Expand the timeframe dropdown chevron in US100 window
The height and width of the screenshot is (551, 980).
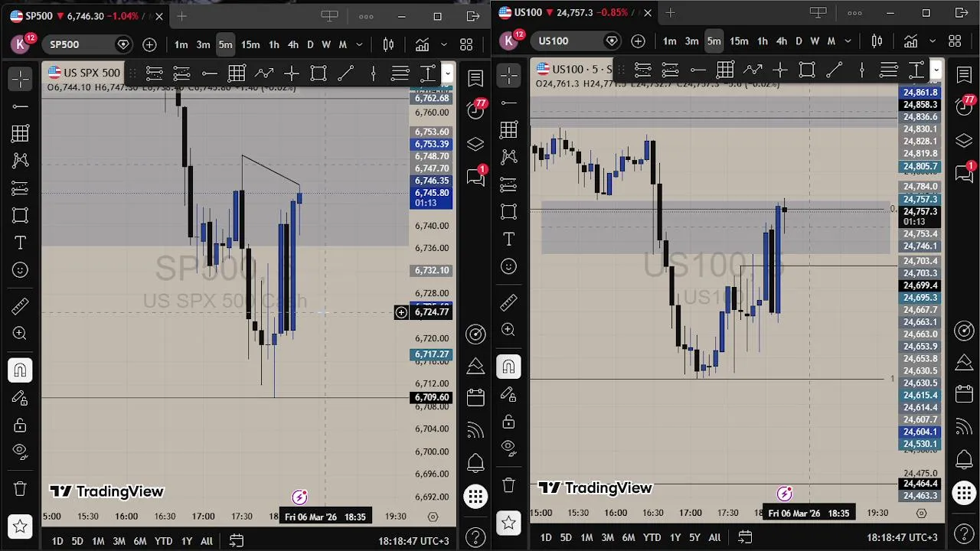tap(848, 41)
